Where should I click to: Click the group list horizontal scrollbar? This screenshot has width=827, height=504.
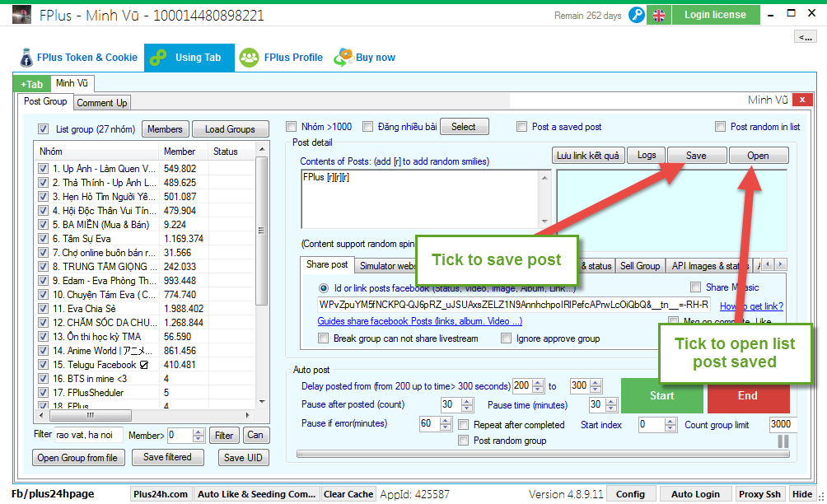tap(143, 415)
